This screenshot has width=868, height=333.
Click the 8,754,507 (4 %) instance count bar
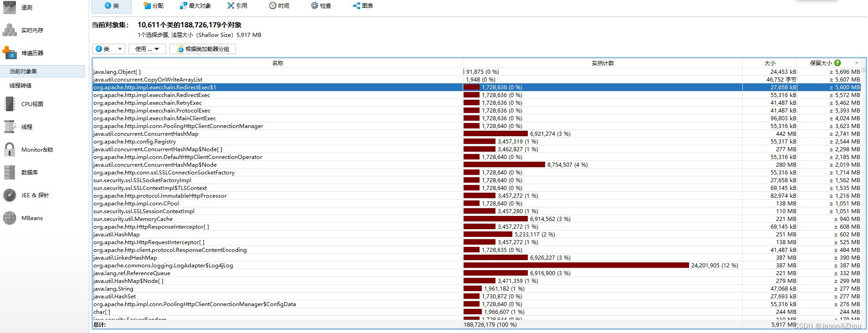pyautogui.click(x=504, y=164)
